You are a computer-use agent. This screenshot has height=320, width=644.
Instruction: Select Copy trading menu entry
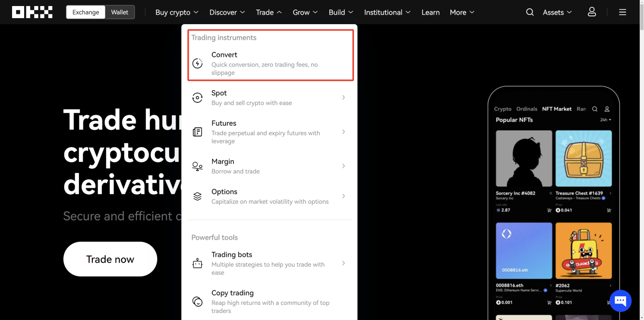pyautogui.click(x=270, y=301)
